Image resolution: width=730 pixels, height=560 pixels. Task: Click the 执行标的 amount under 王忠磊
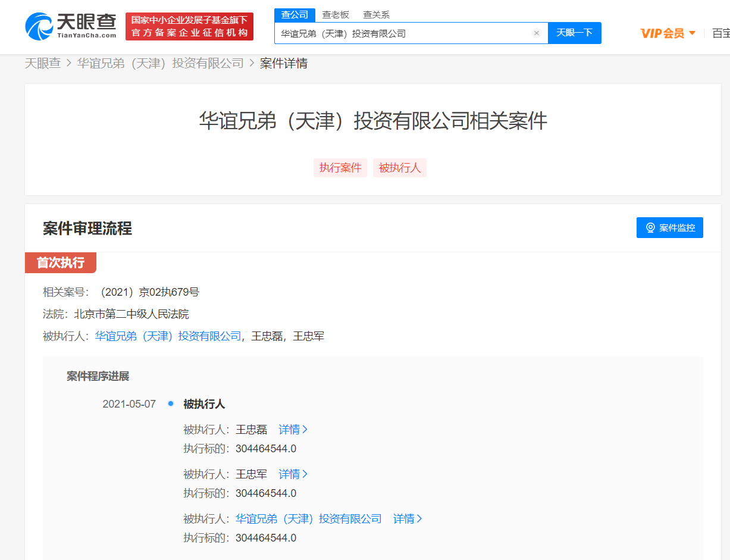click(266, 448)
